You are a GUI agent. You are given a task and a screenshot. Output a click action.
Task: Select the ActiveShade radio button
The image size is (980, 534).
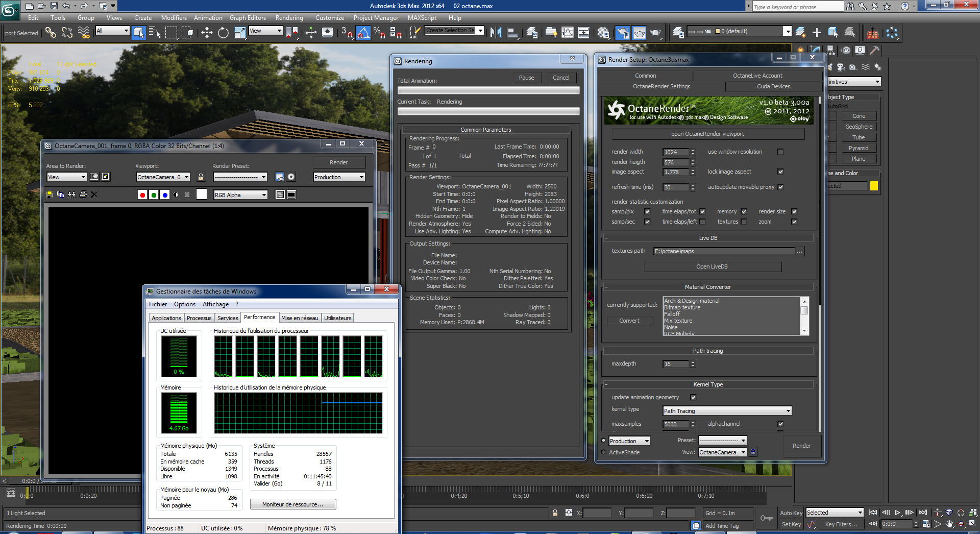pos(604,452)
